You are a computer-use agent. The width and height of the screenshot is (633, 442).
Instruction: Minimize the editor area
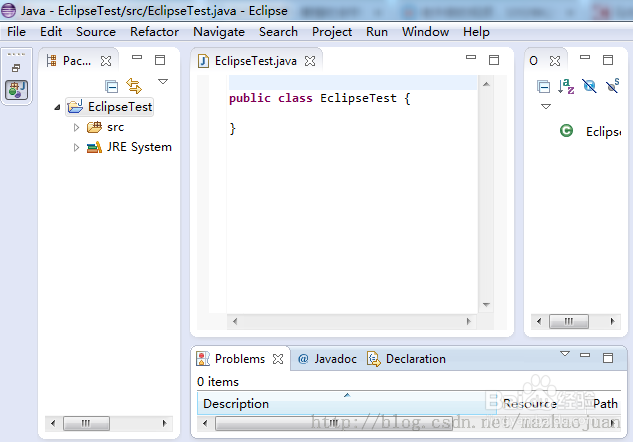[471, 57]
